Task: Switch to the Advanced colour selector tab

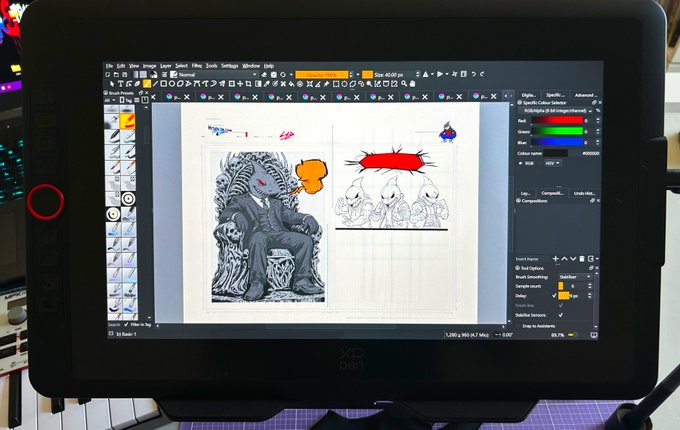Action: tap(586, 95)
